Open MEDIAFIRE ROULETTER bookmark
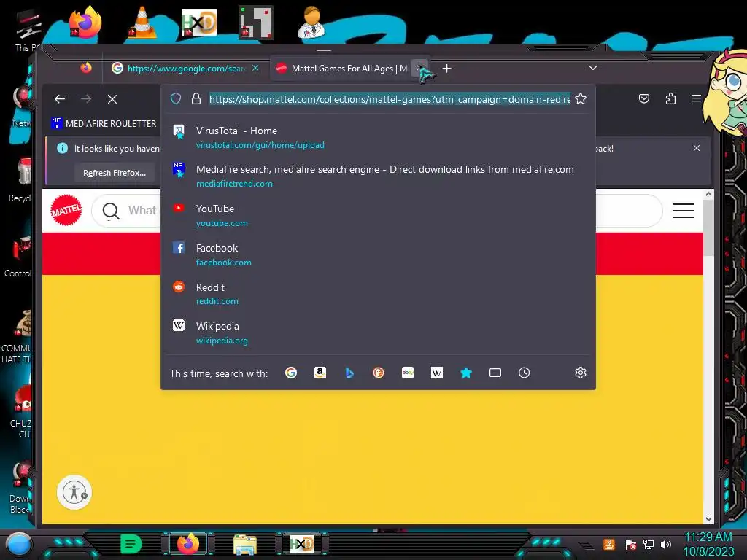747x560 pixels. point(104,123)
